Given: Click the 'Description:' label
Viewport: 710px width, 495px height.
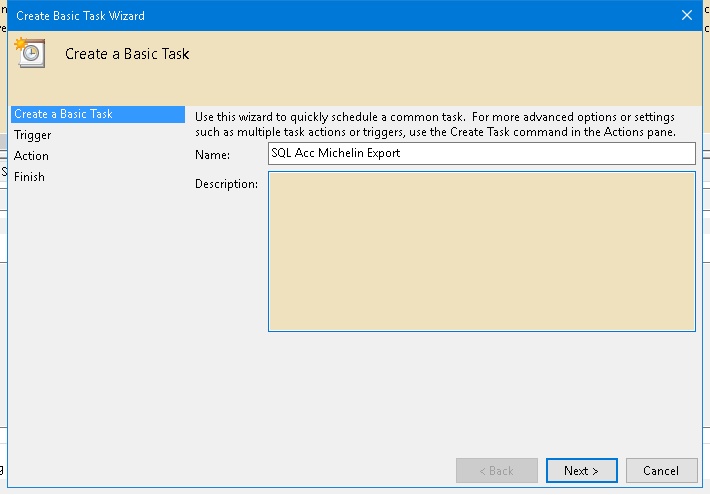Looking at the screenshot, I should (x=226, y=184).
